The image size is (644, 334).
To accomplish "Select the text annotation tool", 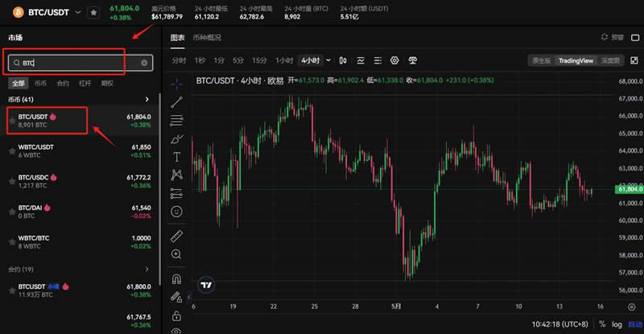I will point(176,156).
